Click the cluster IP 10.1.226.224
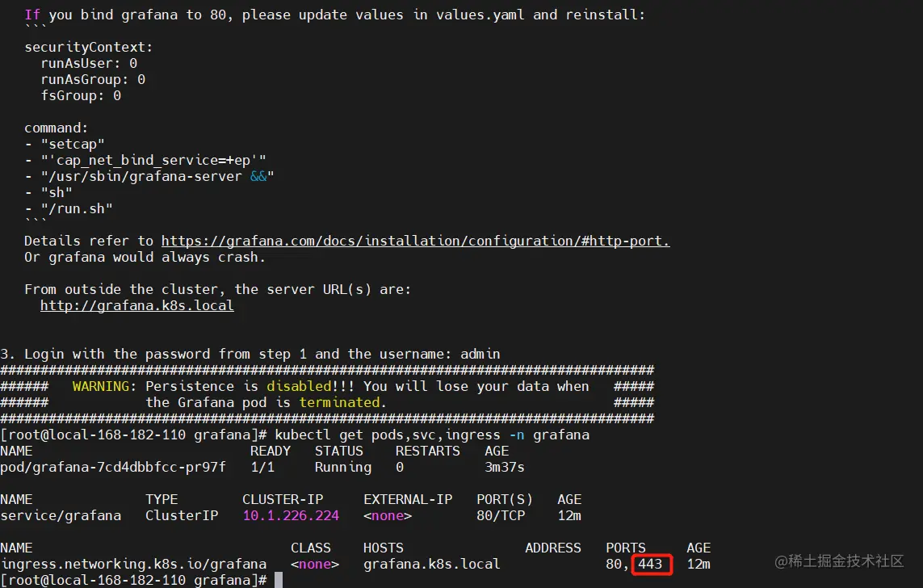Image resolution: width=923 pixels, height=588 pixels. pos(291,515)
